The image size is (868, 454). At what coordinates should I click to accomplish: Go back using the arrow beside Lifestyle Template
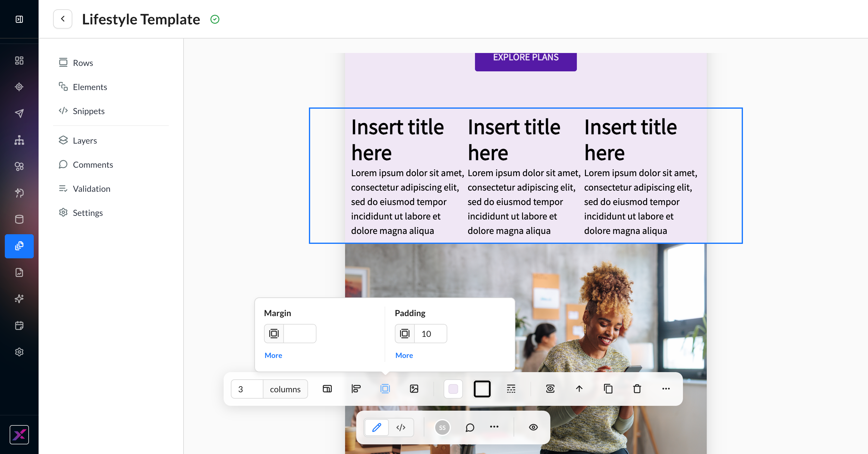(x=63, y=19)
